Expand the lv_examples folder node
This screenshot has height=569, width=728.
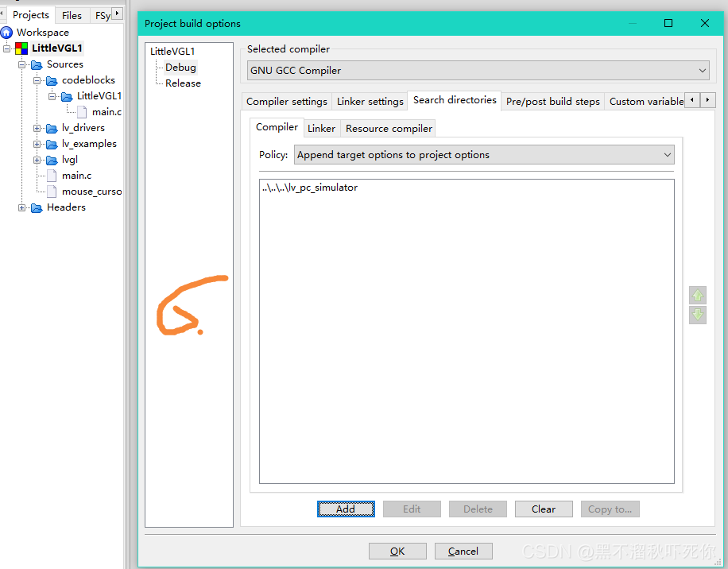coord(37,144)
